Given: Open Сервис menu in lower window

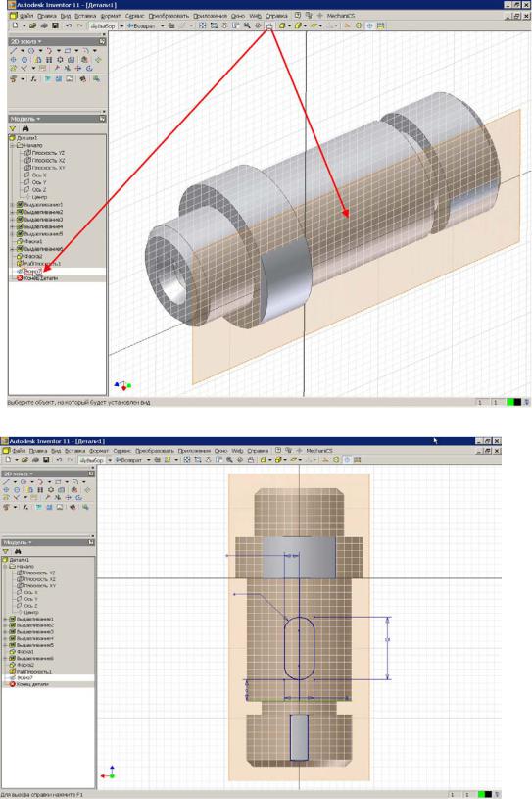Looking at the screenshot, I should coord(121,450).
